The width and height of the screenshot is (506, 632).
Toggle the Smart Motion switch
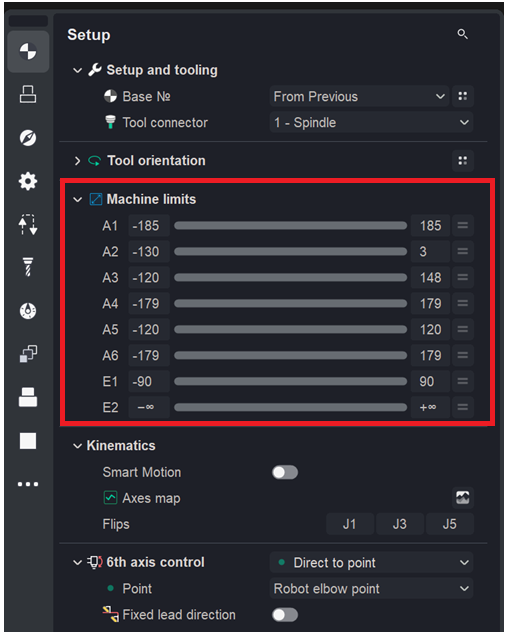click(x=285, y=472)
